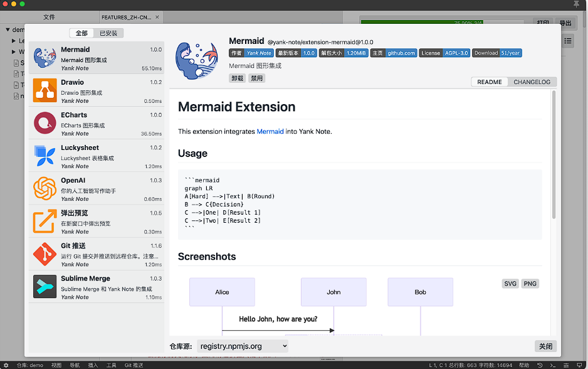Open the github.com homepage badge
The width and height of the screenshot is (588, 369).
(394, 53)
